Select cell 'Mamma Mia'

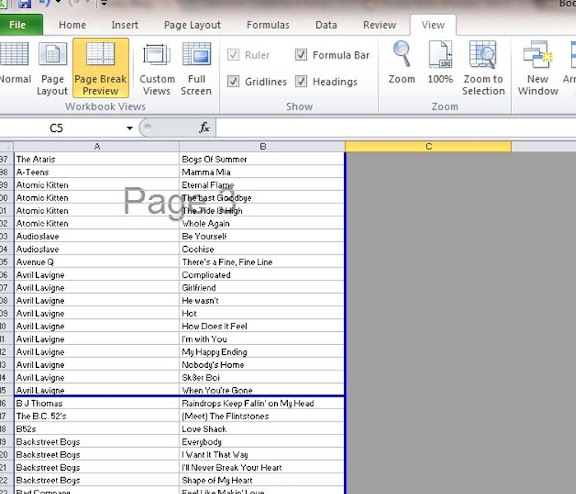pyautogui.click(x=262, y=172)
